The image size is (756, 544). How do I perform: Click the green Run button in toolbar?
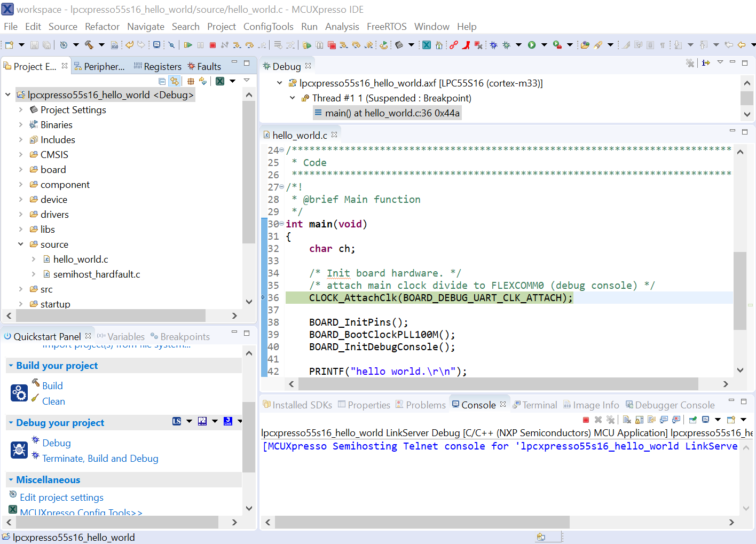pos(532,45)
